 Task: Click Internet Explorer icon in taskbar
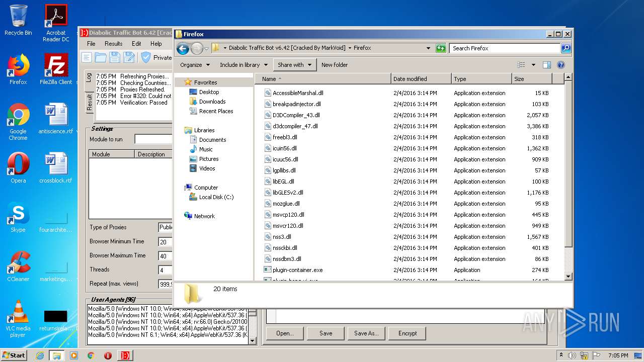point(40,355)
